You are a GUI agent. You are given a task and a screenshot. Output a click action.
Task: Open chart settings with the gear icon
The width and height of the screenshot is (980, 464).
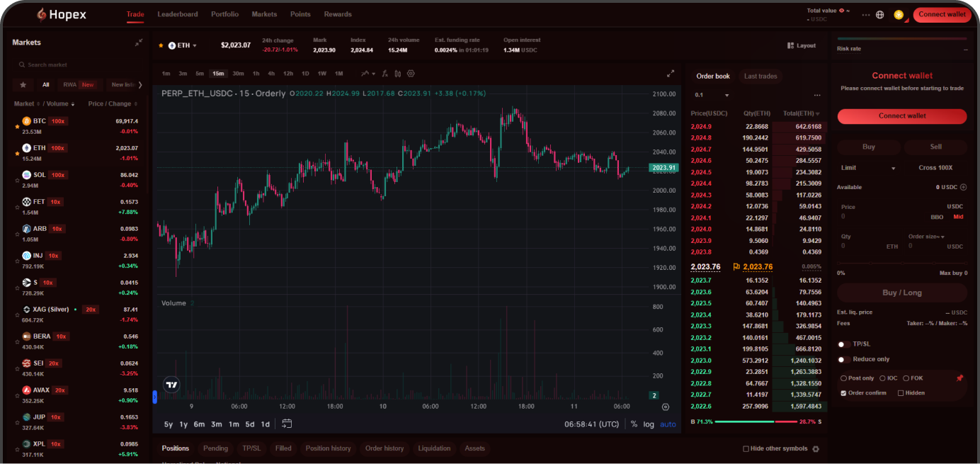click(411, 73)
